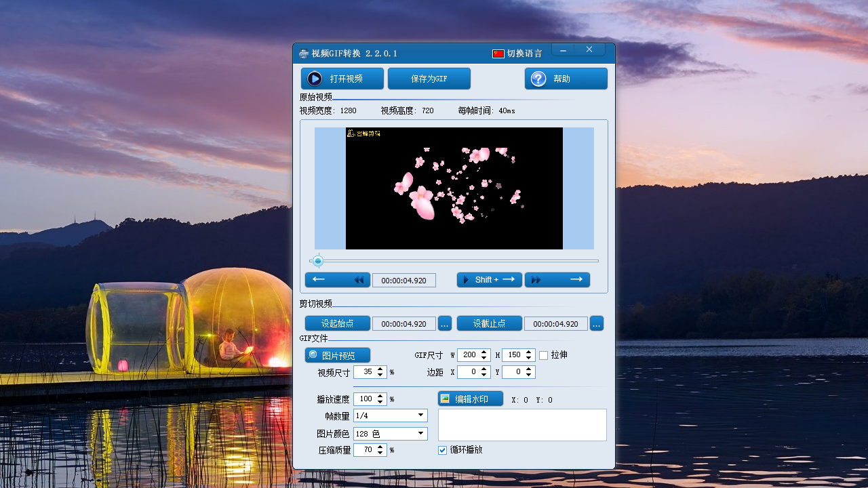Click the 切换语言 language flag icon
This screenshot has width=868, height=488.
point(498,54)
